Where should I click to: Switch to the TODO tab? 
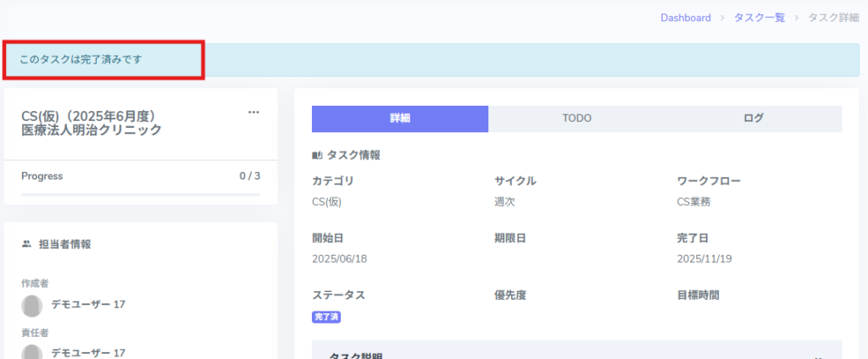(x=576, y=119)
